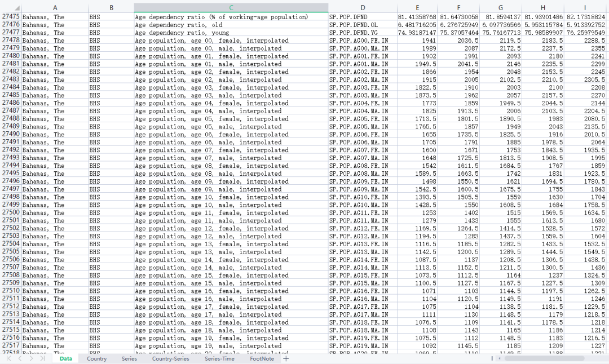
Task: Click value 5.953115784 in column H
Action: [x=542, y=25]
